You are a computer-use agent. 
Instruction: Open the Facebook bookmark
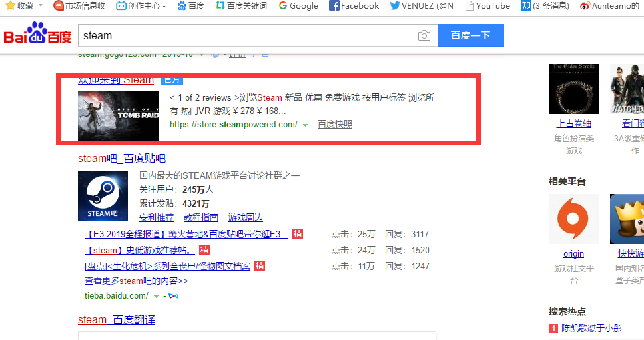tap(354, 6)
